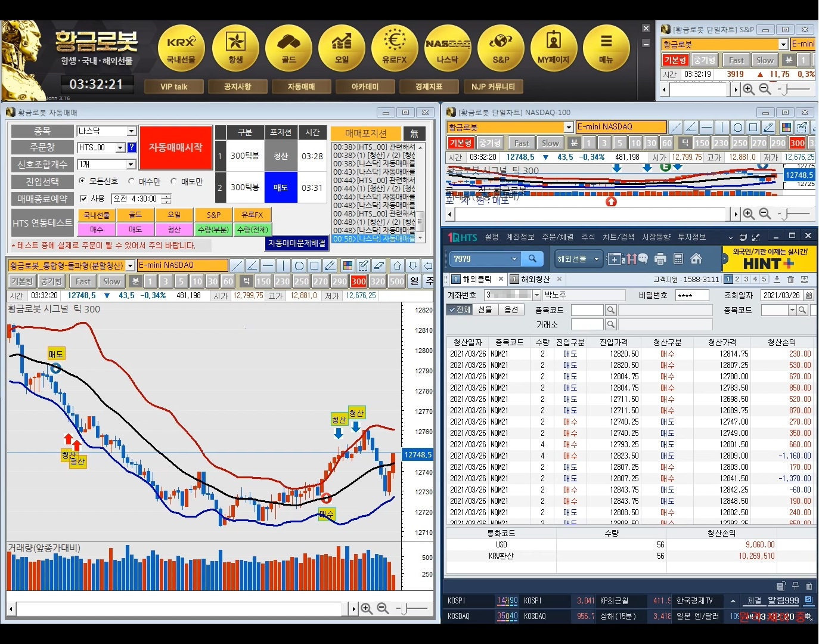Select the pencil tool in main chart toolbar
This screenshot has width=819, height=644.
(330, 265)
